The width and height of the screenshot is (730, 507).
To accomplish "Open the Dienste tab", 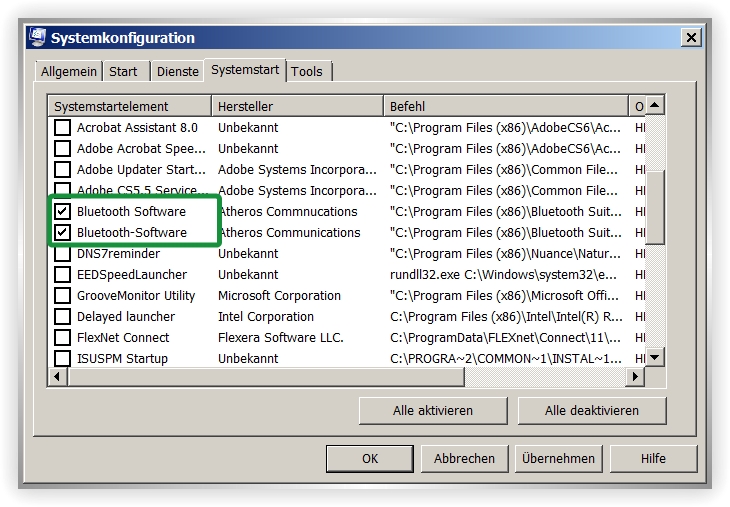I will (177, 72).
